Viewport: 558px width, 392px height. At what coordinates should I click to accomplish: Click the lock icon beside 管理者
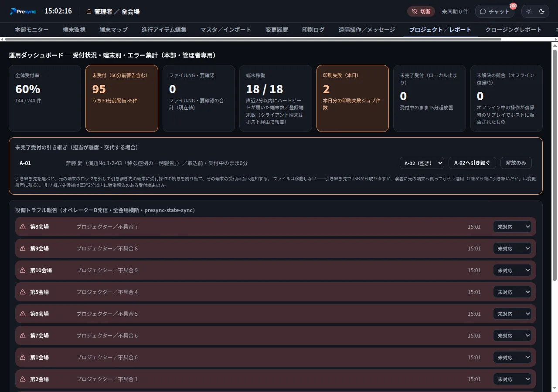[x=89, y=12]
